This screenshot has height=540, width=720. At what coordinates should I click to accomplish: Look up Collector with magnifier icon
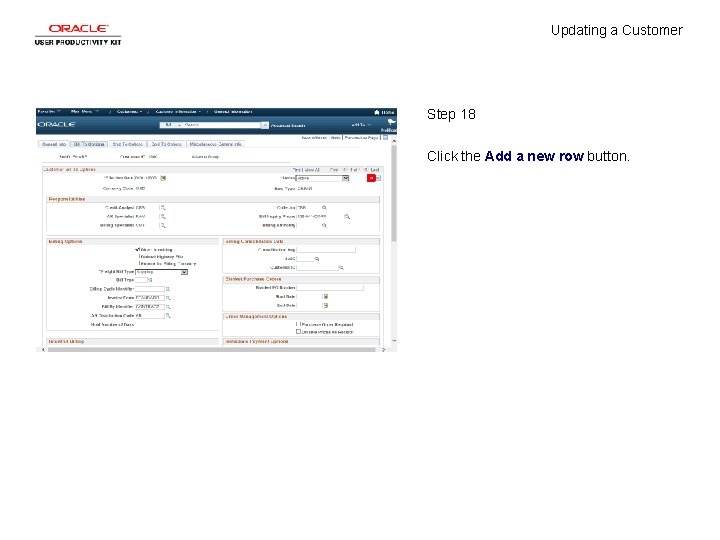coord(324,208)
